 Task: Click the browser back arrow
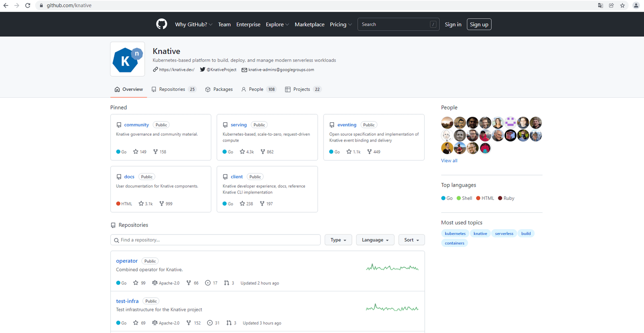point(6,5)
